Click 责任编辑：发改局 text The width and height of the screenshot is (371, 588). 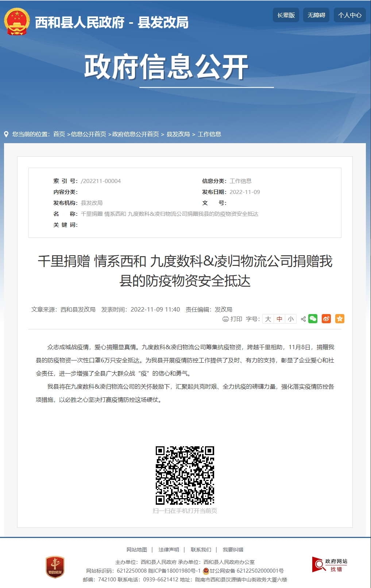pyautogui.click(x=209, y=309)
